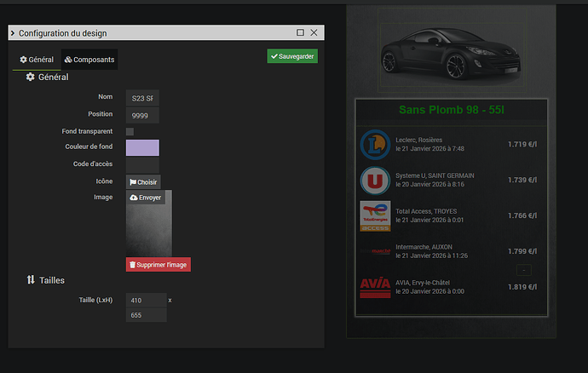Viewport: 588px width, 373px height.
Task: Toggle the Fond transparent checkbox
Action: pos(130,131)
